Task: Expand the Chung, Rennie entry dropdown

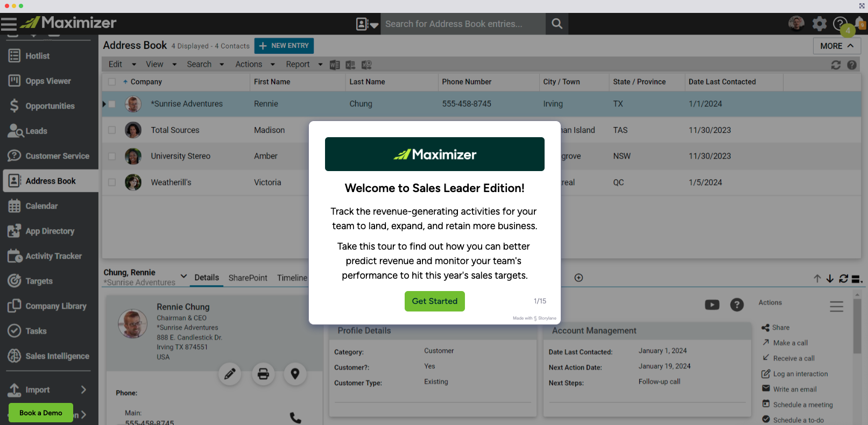Action: (184, 276)
